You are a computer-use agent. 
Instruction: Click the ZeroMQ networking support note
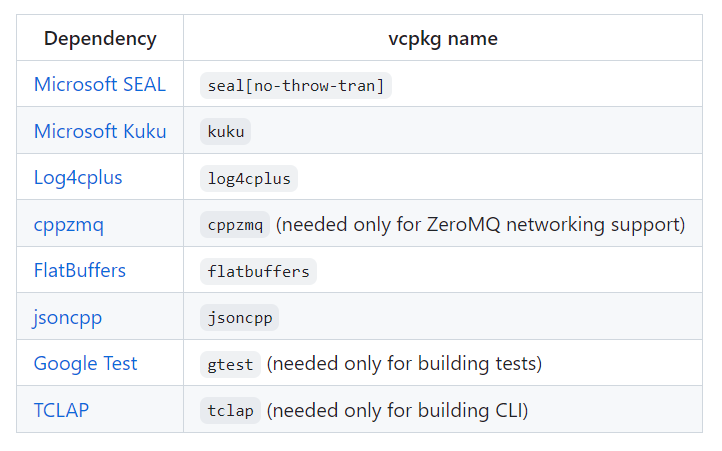480,224
